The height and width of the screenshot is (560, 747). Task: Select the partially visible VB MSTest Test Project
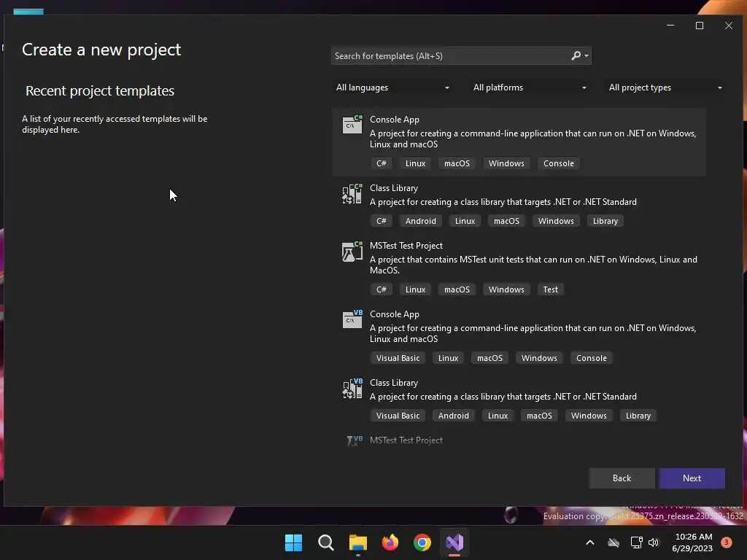pos(406,440)
